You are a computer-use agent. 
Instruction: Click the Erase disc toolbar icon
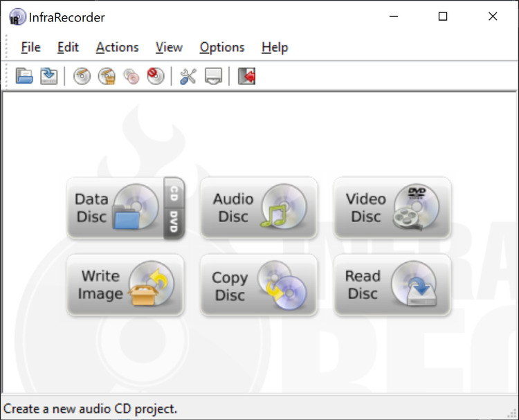coord(156,76)
